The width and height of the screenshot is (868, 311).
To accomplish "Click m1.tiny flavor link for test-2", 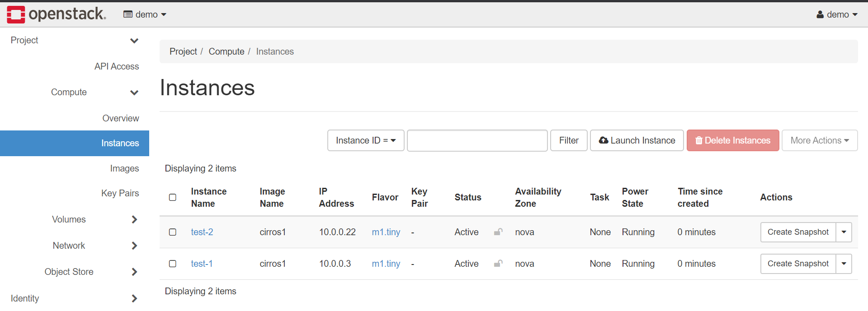I will tap(386, 232).
